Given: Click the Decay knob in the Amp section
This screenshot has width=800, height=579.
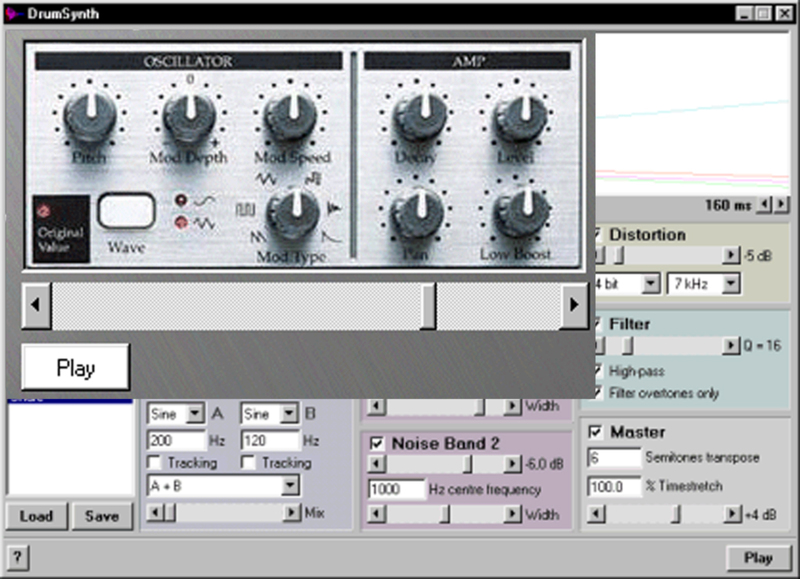Looking at the screenshot, I should (x=419, y=116).
